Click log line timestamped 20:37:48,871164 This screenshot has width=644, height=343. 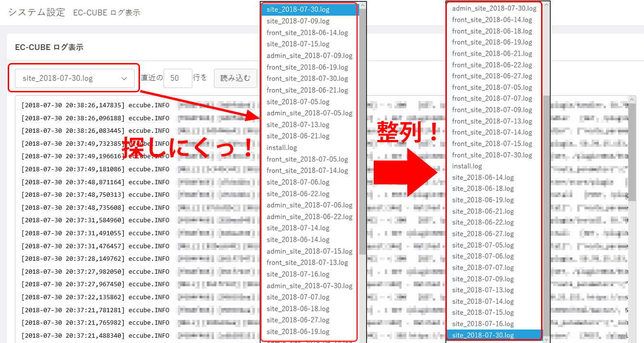[95, 182]
